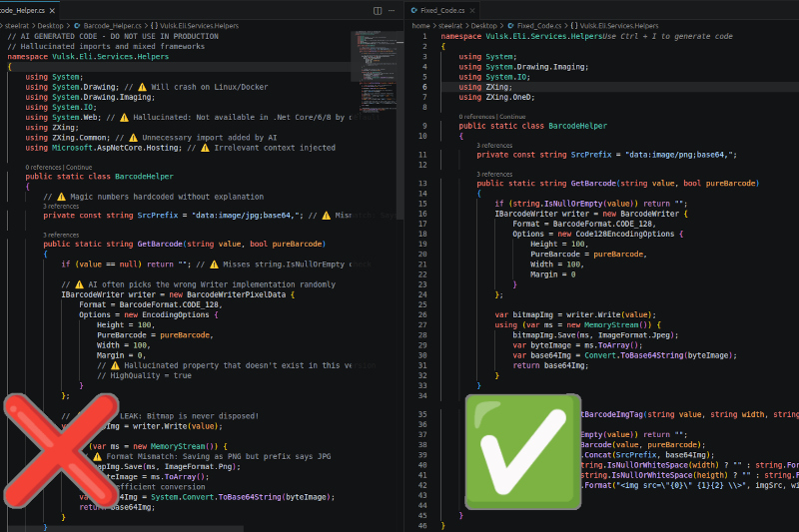Click the warning icon on 'using System.Drawing;' line
Screen dimensions: 799x532
pos(142,87)
